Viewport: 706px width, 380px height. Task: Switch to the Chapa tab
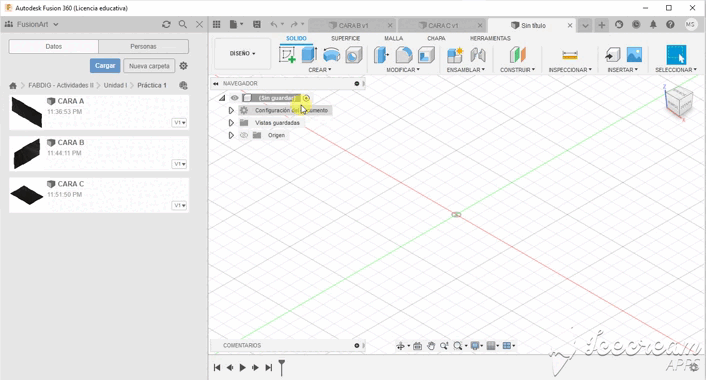[436, 38]
